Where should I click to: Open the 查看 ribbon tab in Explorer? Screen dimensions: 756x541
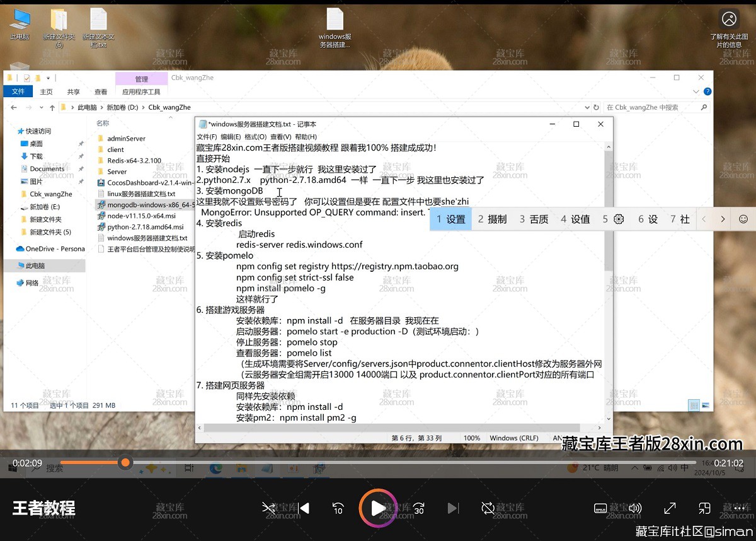[101, 91]
